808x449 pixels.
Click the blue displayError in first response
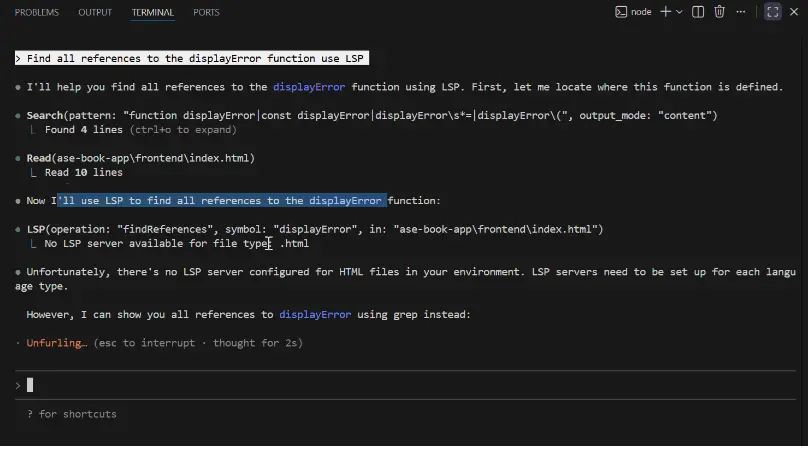(x=309, y=87)
